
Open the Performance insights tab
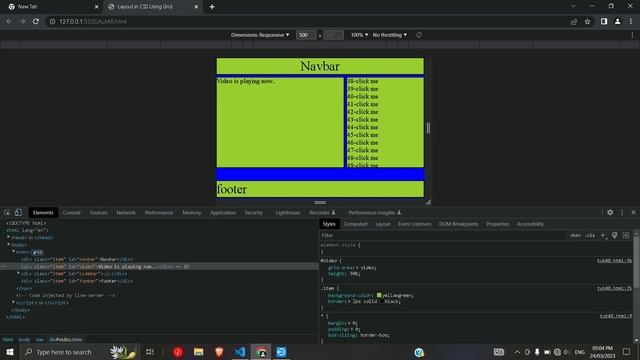tap(374, 213)
